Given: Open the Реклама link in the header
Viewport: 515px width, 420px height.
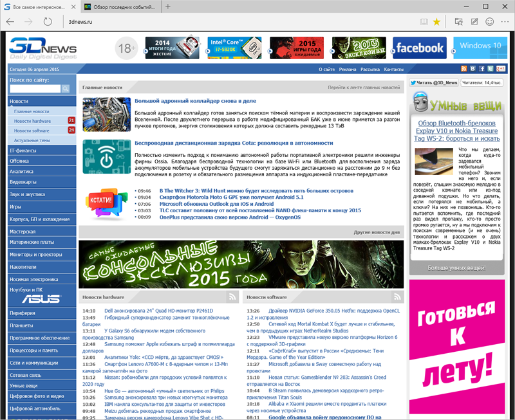Looking at the screenshot, I should tap(348, 69).
